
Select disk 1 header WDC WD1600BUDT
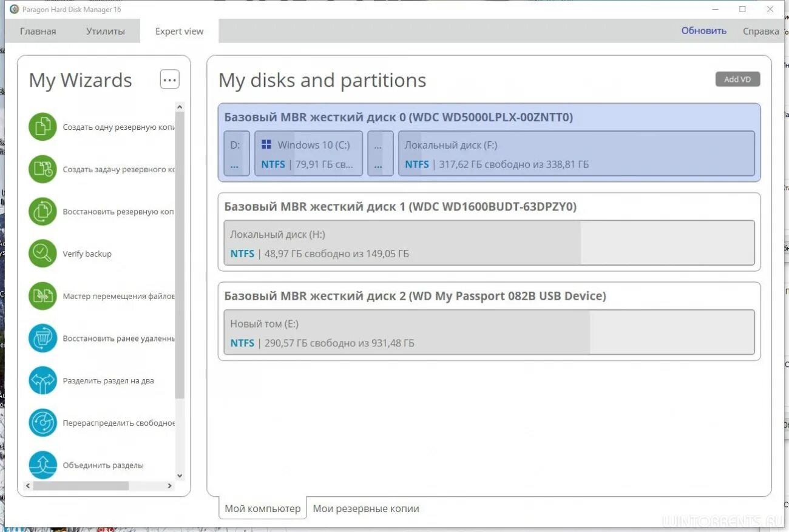[401, 207]
